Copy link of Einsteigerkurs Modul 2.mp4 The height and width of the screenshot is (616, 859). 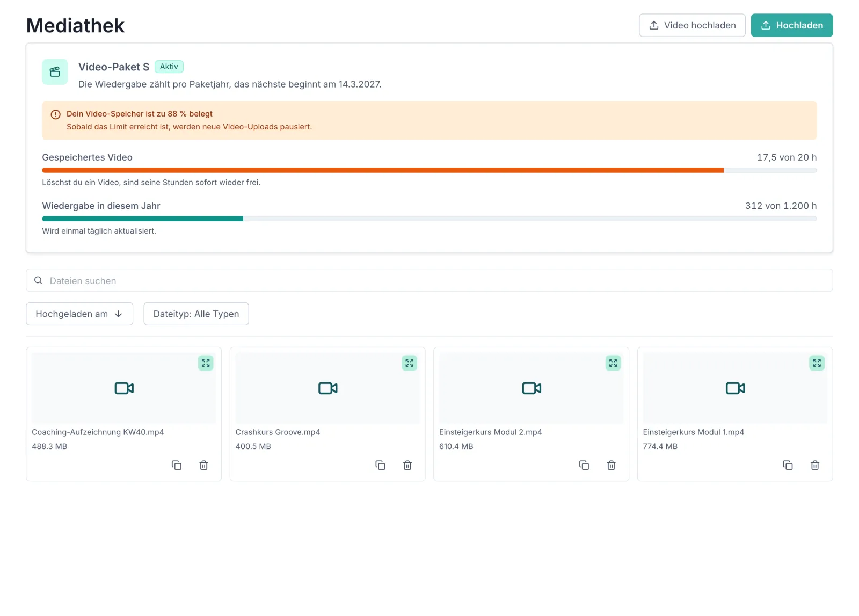pyautogui.click(x=584, y=465)
